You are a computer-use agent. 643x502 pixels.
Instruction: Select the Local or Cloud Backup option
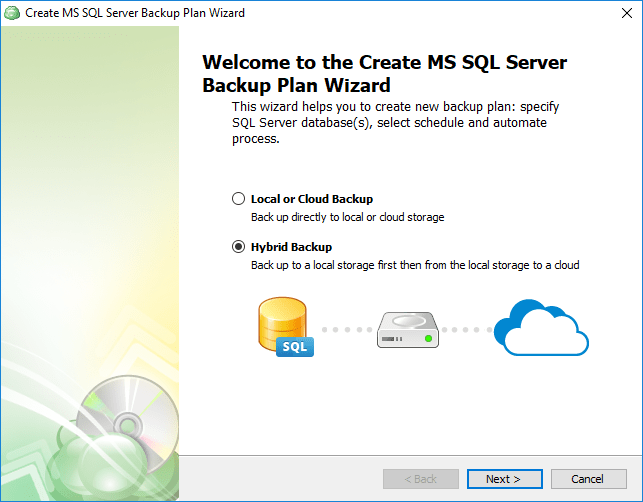[238, 199]
